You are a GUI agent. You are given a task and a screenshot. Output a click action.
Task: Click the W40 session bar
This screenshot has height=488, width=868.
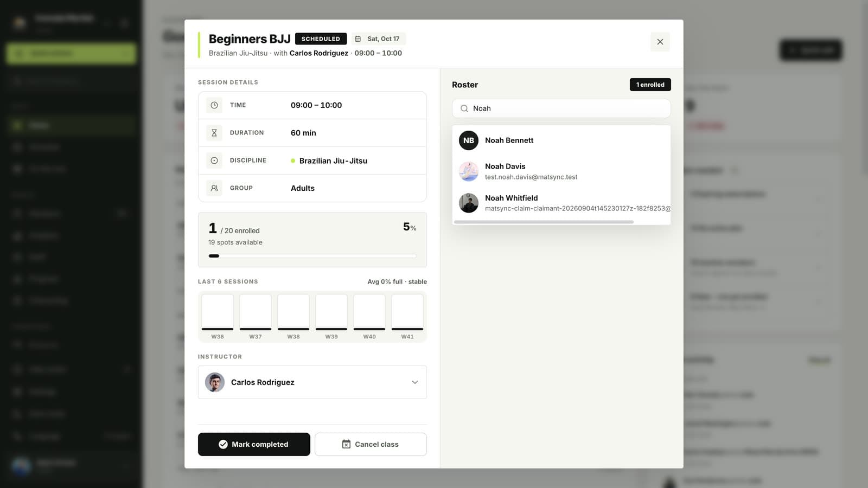click(369, 312)
